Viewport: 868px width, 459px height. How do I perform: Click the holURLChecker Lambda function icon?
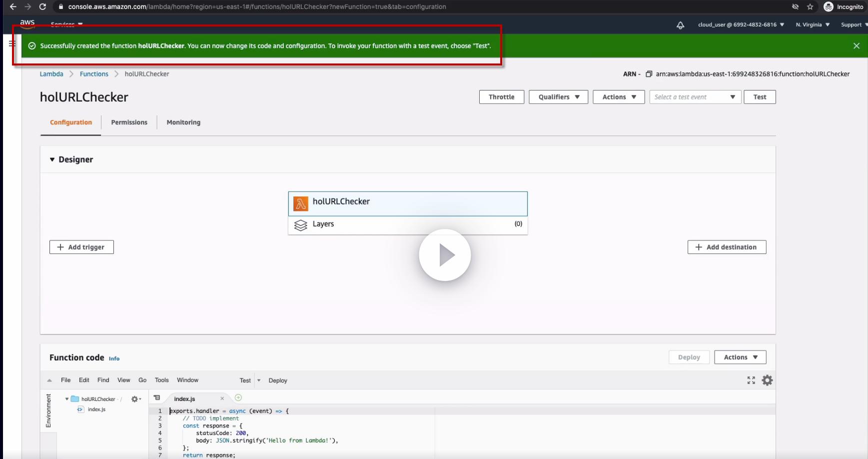(x=301, y=203)
